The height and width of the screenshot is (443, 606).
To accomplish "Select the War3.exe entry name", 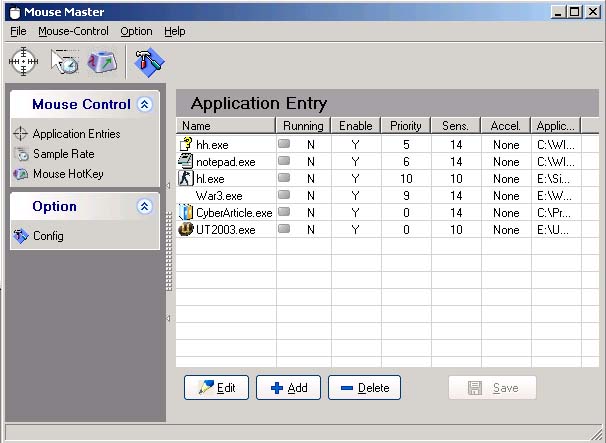I will (219, 196).
